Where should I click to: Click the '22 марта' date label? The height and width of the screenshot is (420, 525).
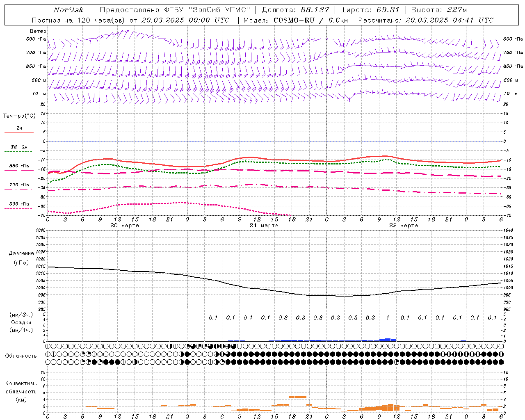coord(404,226)
